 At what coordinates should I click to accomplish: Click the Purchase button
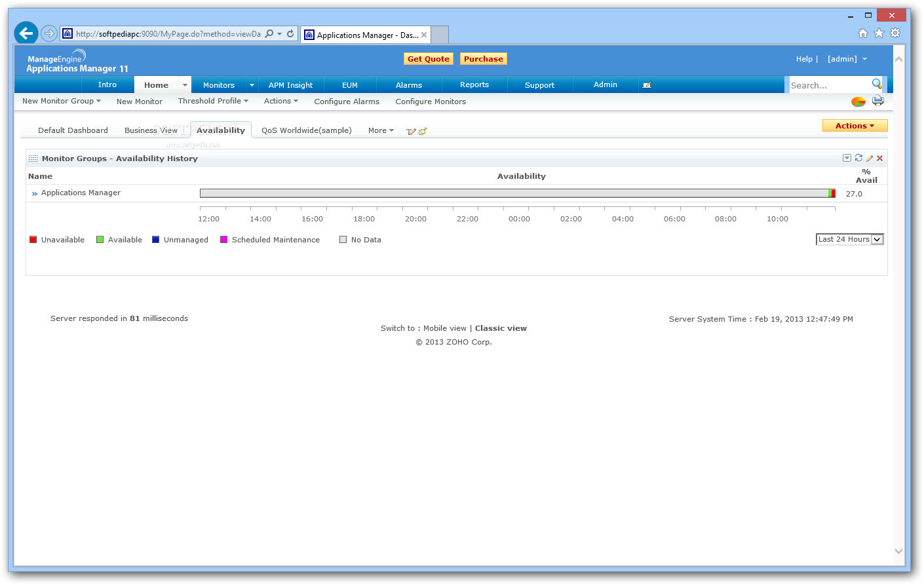click(484, 59)
